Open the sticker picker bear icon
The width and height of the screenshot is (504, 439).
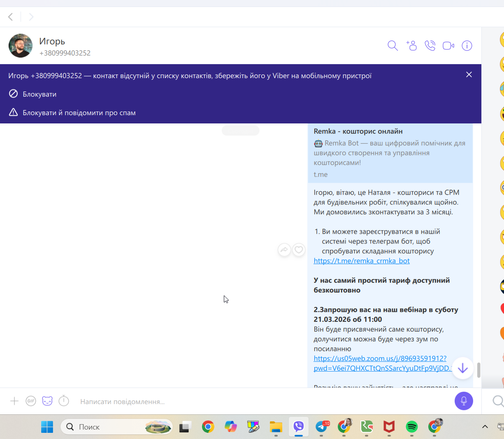click(x=47, y=401)
